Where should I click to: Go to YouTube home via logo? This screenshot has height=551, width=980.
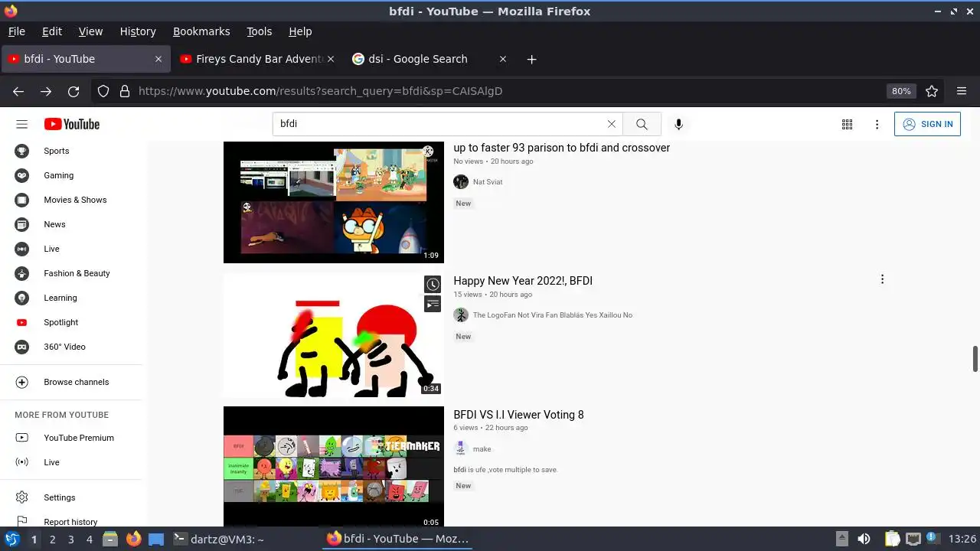[x=72, y=124]
